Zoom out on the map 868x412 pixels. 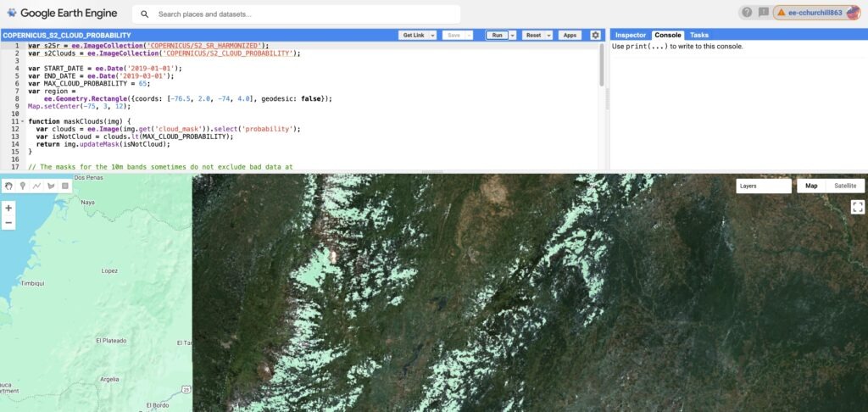click(8, 223)
